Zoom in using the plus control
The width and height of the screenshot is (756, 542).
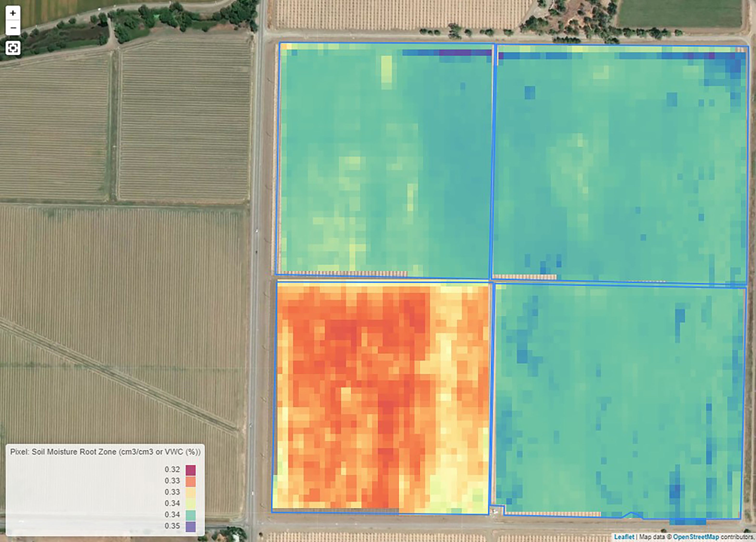pos(13,13)
